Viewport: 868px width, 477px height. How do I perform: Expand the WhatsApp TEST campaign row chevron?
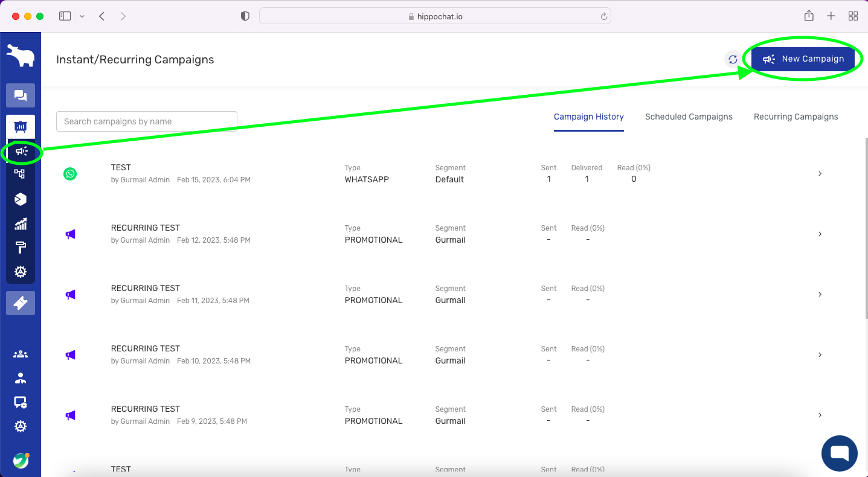pyautogui.click(x=820, y=174)
